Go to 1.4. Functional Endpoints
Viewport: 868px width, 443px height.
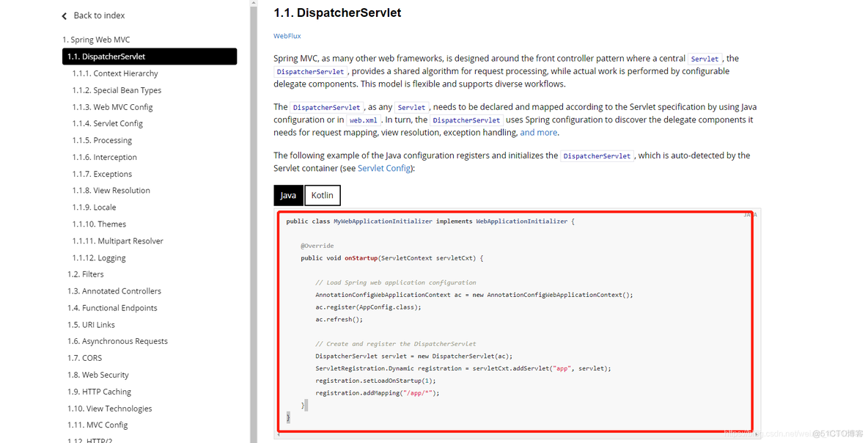click(x=112, y=308)
